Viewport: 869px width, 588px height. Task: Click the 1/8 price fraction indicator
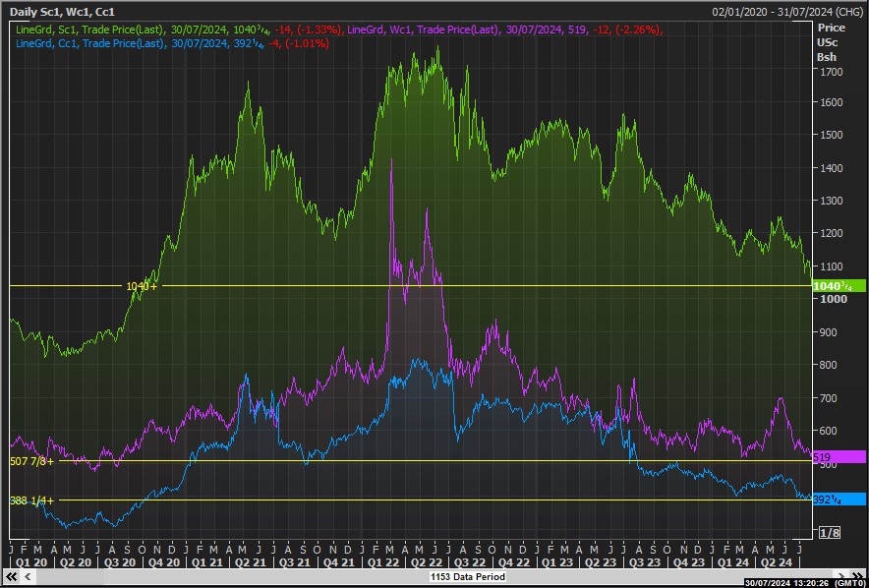[830, 533]
